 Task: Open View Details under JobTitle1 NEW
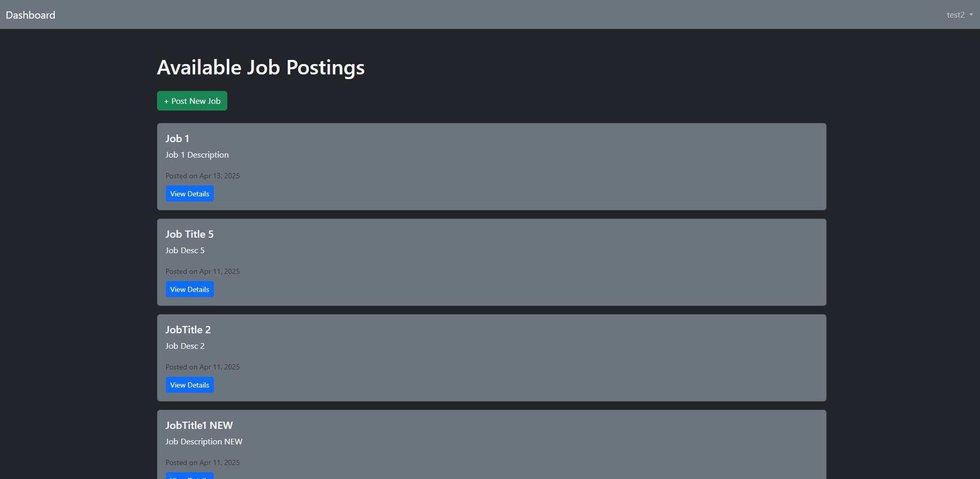pyautogui.click(x=190, y=476)
